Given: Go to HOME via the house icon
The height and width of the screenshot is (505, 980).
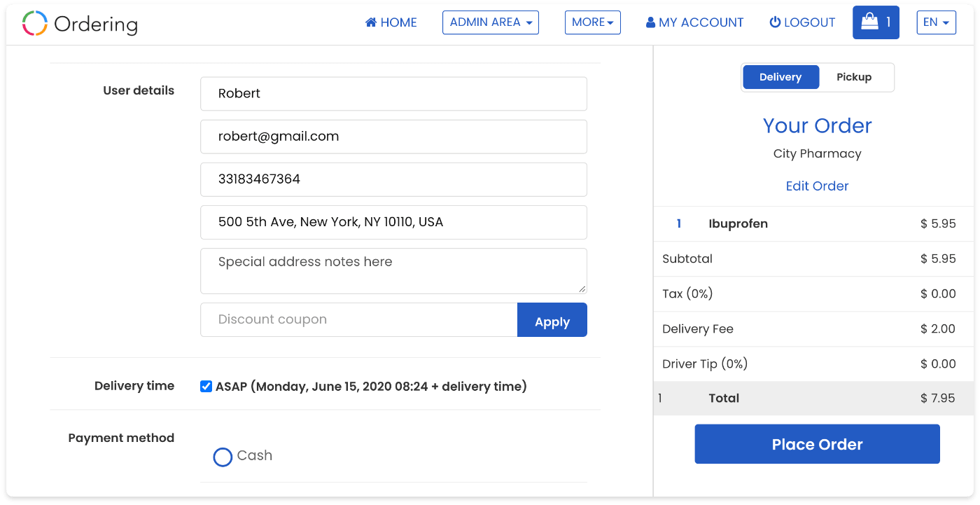Looking at the screenshot, I should click(x=391, y=22).
